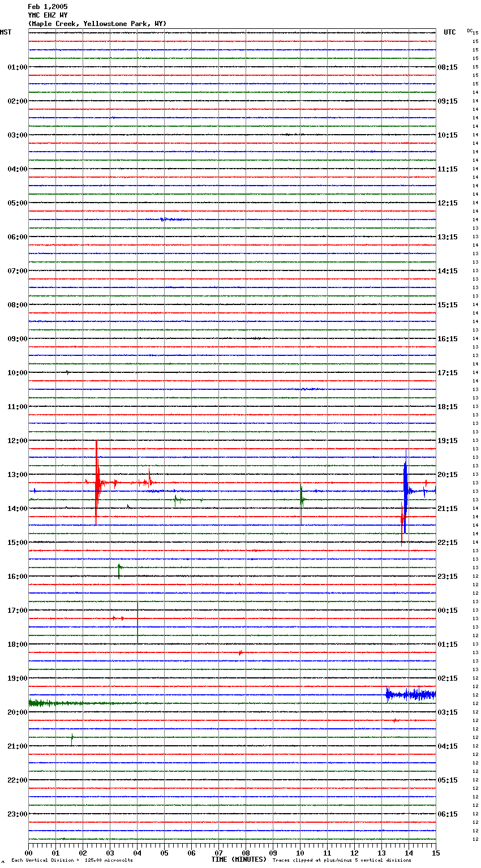Select the 08:00 MST hour label
Image resolution: width=481 pixels, height=868 pixels.
(18, 305)
